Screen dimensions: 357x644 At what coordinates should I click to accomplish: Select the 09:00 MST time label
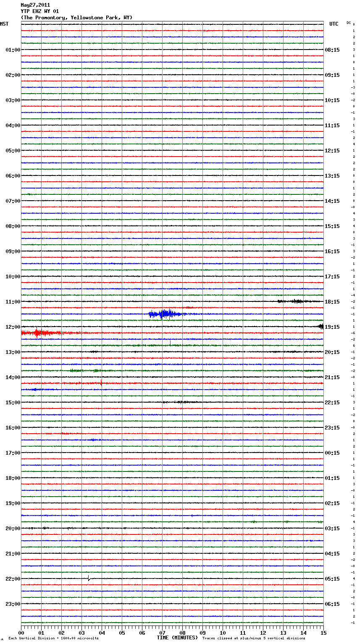point(13,251)
